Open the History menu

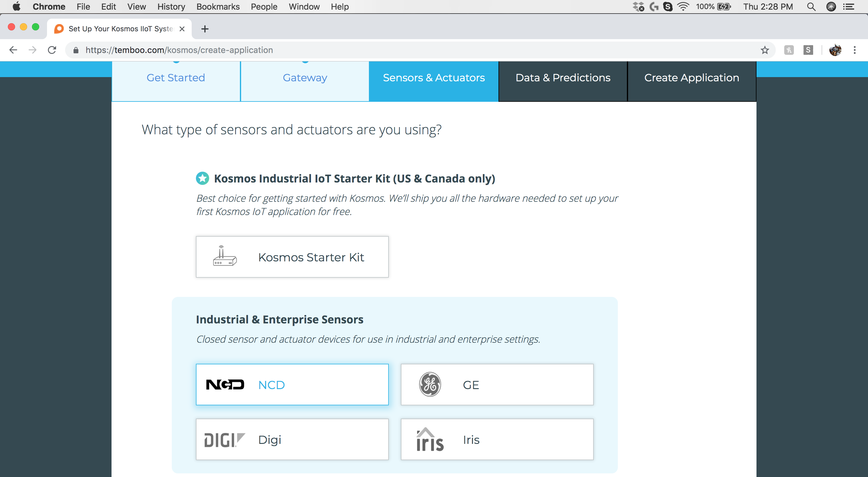click(x=171, y=6)
